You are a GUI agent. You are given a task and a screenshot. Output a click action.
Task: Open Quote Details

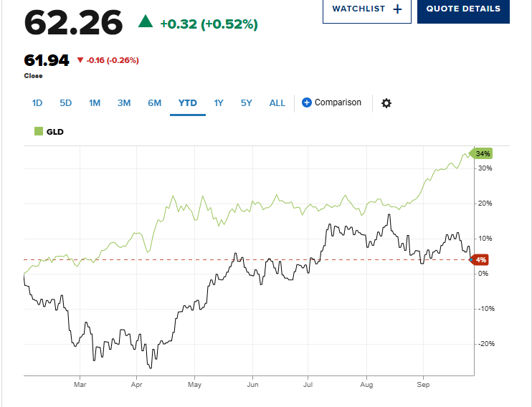coord(463,9)
